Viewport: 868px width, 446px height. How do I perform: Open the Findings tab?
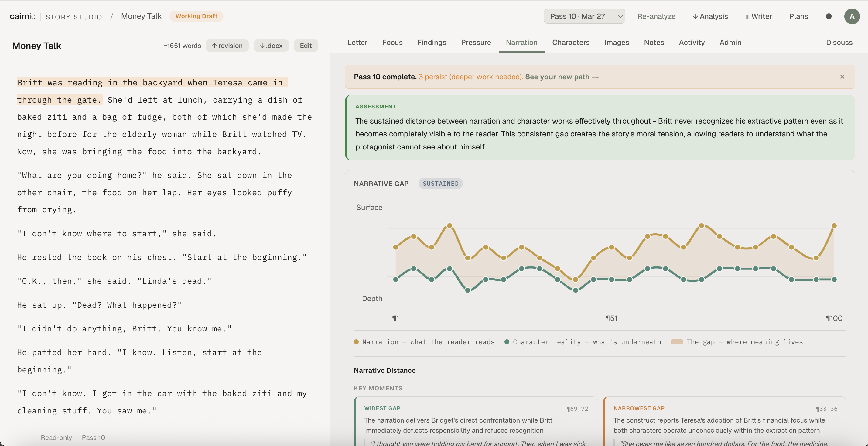click(x=431, y=43)
